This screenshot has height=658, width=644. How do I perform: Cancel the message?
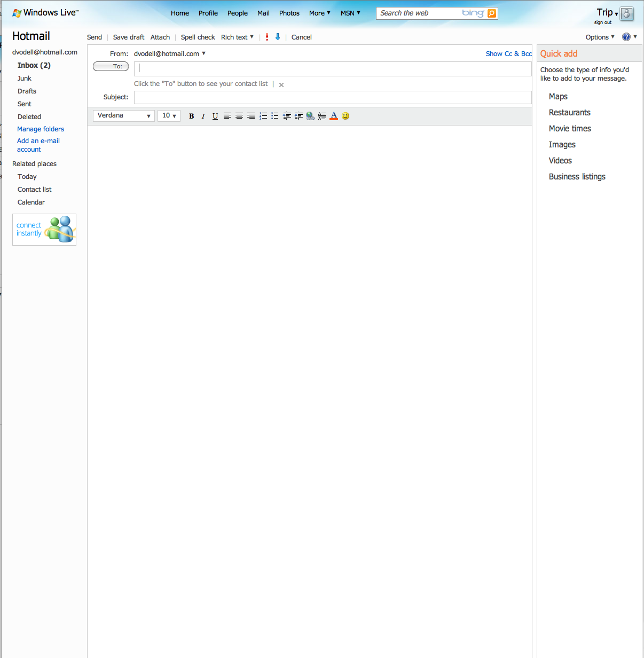coord(302,37)
